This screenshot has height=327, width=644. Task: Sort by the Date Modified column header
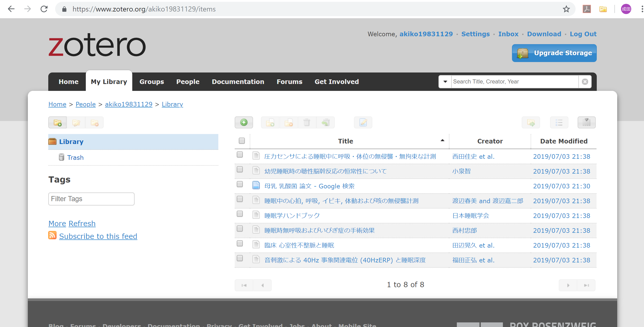(564, 141)
